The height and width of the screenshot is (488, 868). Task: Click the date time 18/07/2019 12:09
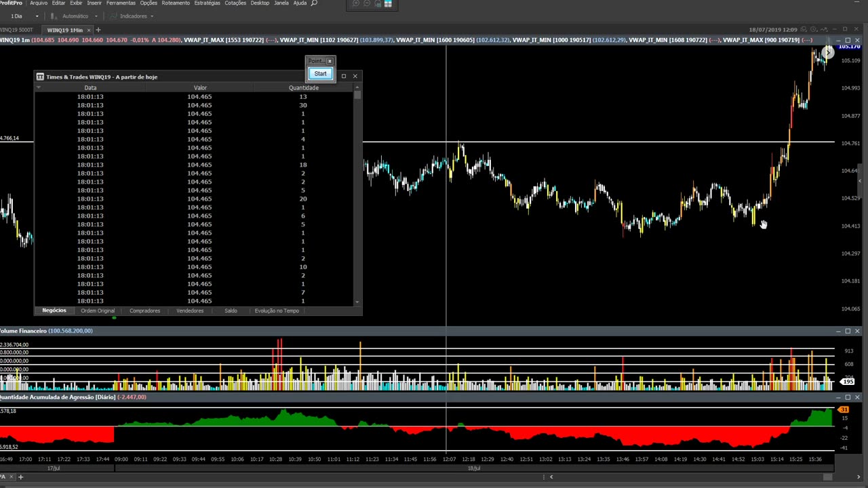tap(773, 30)
